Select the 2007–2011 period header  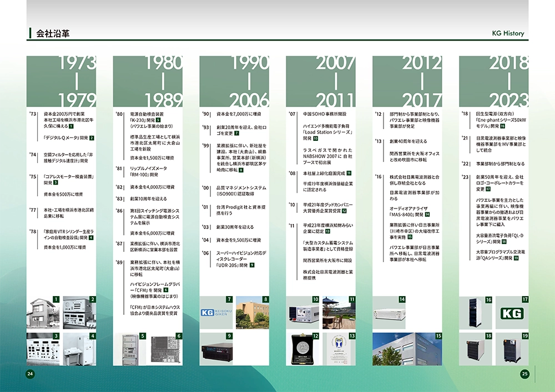coord(321,81)
